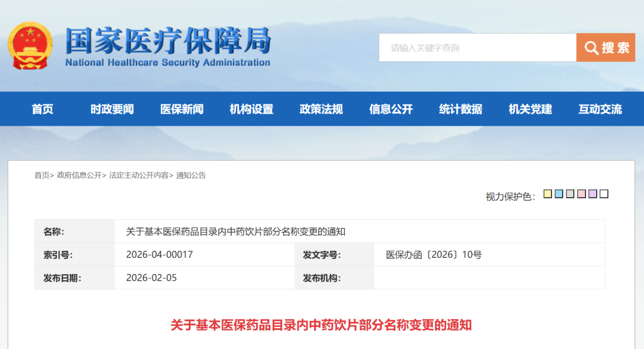The height and width of the screenshot is (349, 644).
Task: Open 机构设置 in the nav bar
Action: (x=252, y=109)
